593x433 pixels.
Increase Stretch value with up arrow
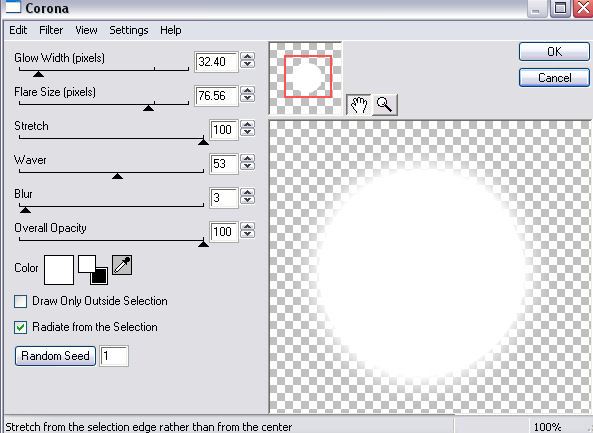[x=248, y=125]
